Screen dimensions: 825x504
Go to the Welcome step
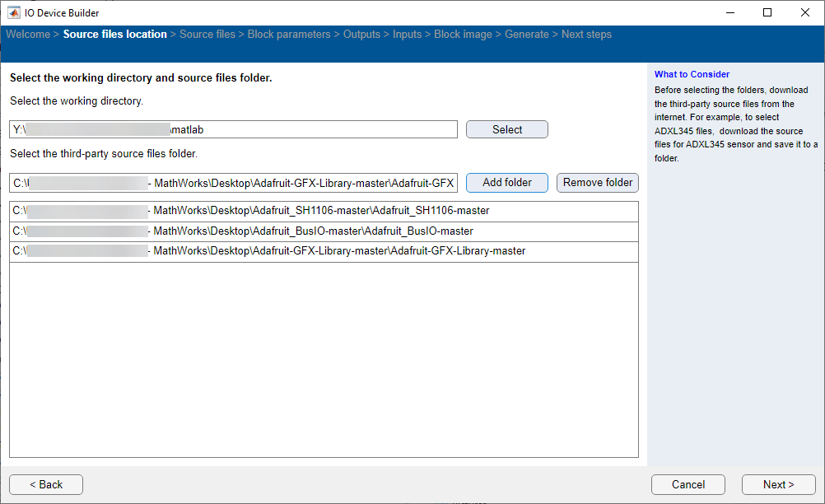click(28, 35)
